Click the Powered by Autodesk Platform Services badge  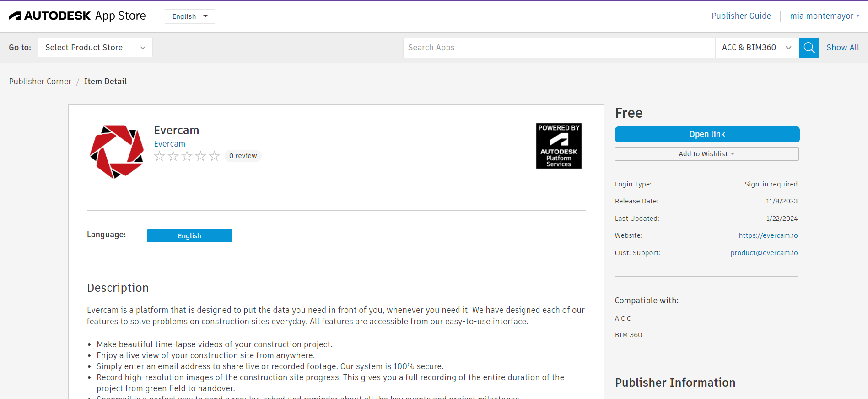pyautogui.click(x=559, y=146)
